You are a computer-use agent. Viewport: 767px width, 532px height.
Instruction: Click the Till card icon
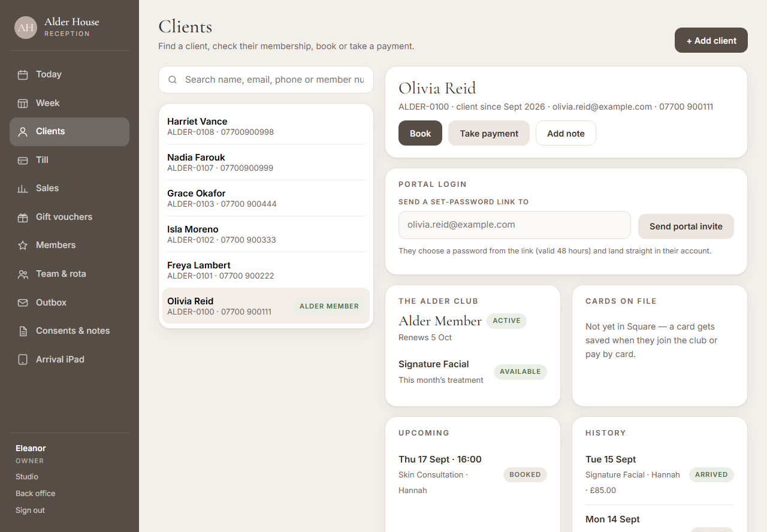coord(23,161)
